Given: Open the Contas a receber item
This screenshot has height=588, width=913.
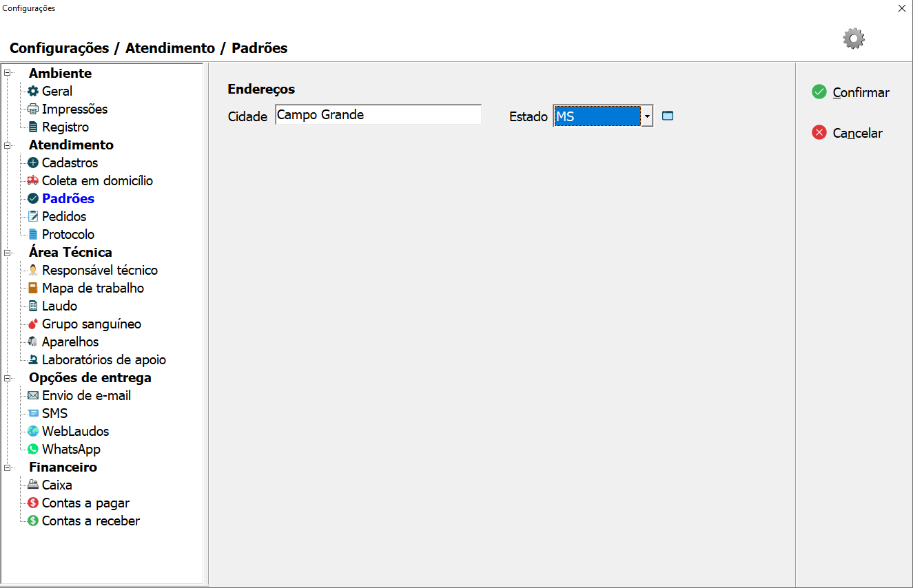Looking at the screenshot, I should pos(90,521).
